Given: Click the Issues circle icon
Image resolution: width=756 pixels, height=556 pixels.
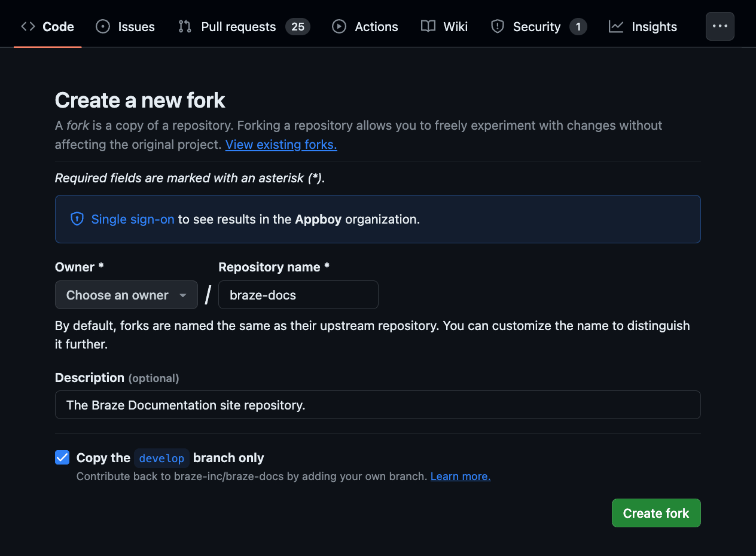Looking at the screenshot, I should (103, 26).
